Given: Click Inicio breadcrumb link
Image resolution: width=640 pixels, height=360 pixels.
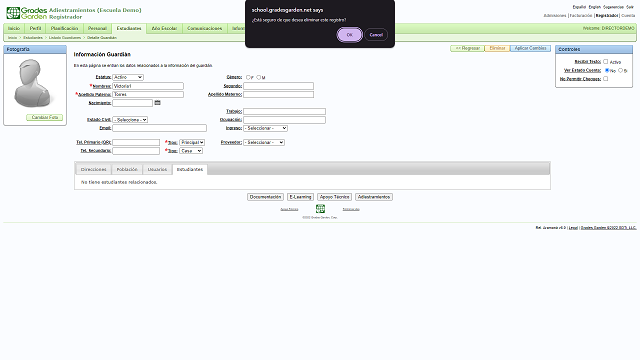Looking at the screenshot, I should tap(13, 38).
